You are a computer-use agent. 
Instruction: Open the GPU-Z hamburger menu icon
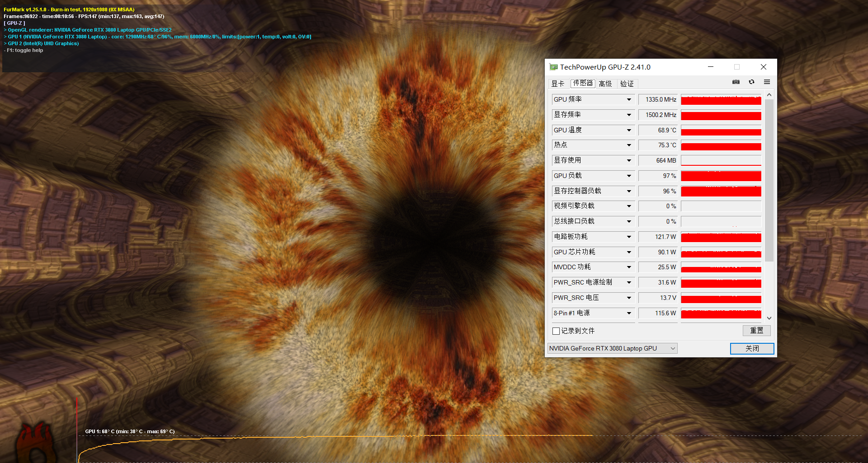tap(767, 82)
